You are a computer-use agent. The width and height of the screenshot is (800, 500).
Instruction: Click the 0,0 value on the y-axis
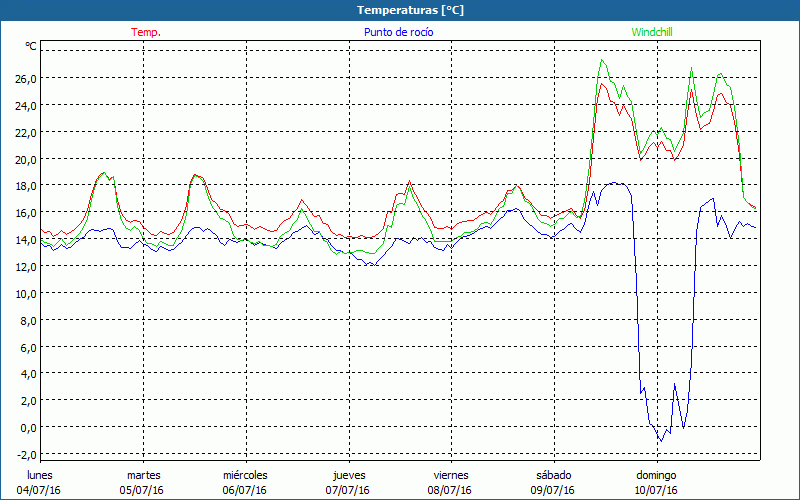click(x=27, y=428)
